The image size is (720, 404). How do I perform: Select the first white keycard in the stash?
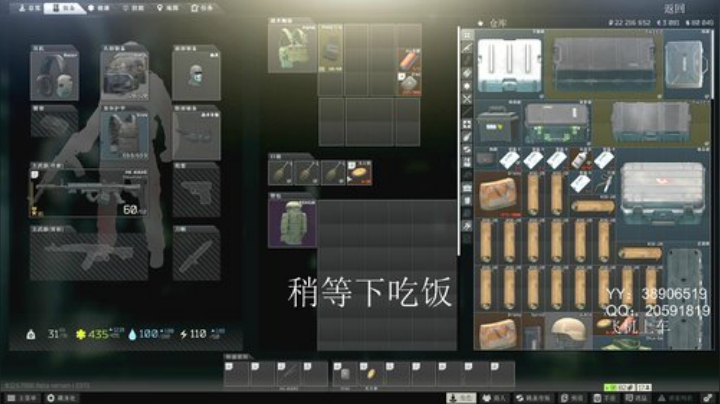tap(509, 159)
